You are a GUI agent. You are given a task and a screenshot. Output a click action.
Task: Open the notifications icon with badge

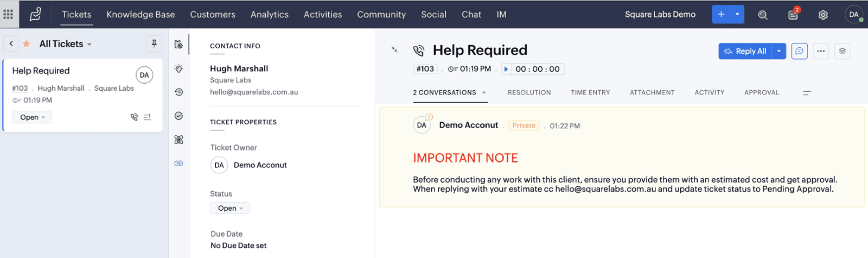(x=793, y=15)
